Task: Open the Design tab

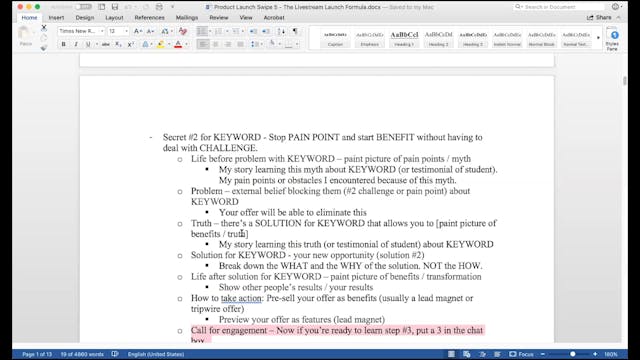Action: [85, 18]
